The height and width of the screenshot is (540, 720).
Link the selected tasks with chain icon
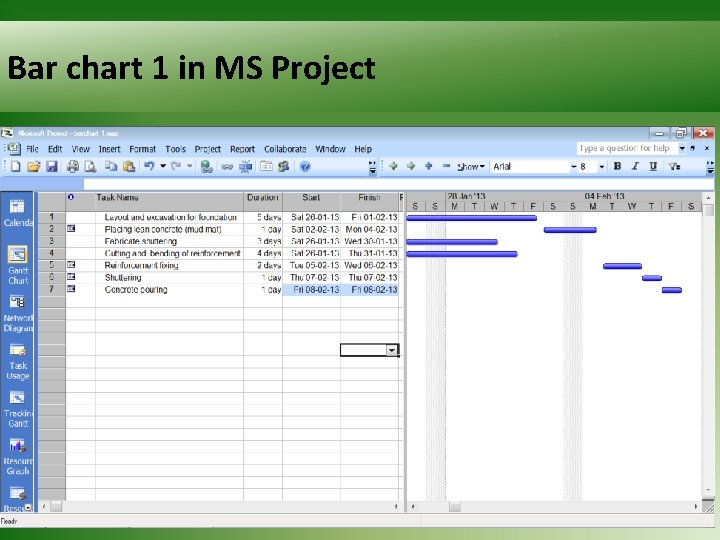pos(227,167)
